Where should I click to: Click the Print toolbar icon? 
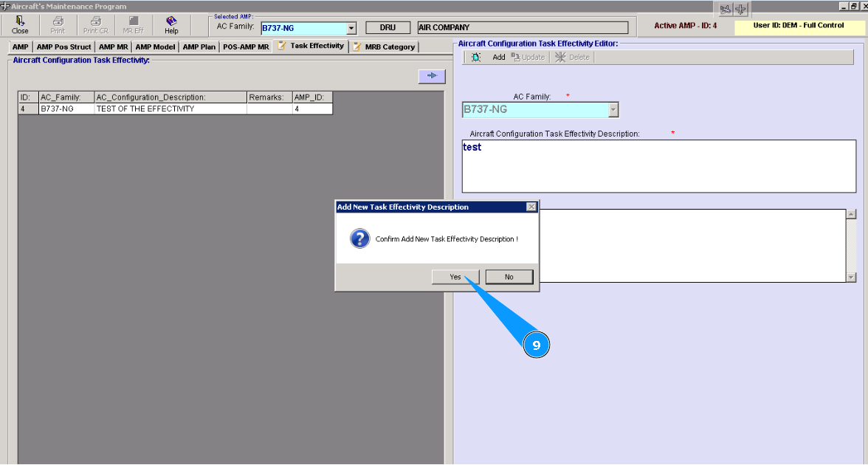tap(58, 25)
